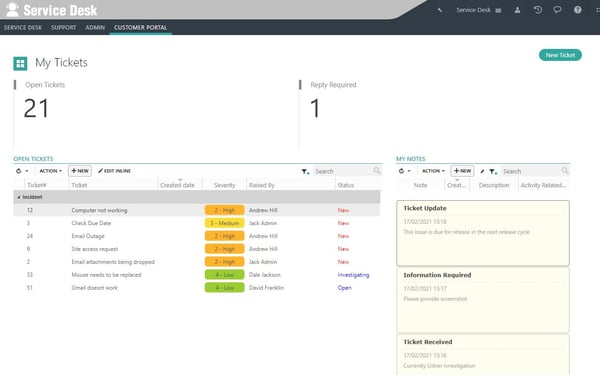Click the "3 - Medium" severity badge

pyautogui.click(x=225, y=223)
